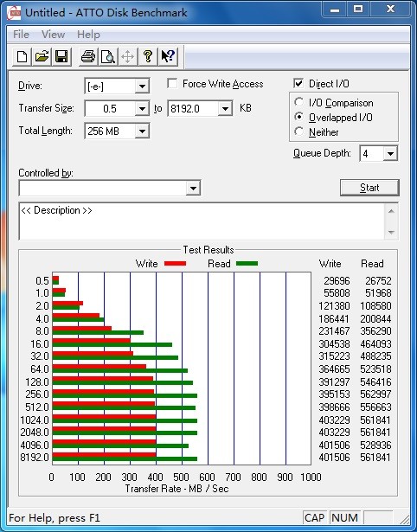Click the ATTO application icon in title bar
417x532 pixels.
pyautogui.click(x=14, y=13)
